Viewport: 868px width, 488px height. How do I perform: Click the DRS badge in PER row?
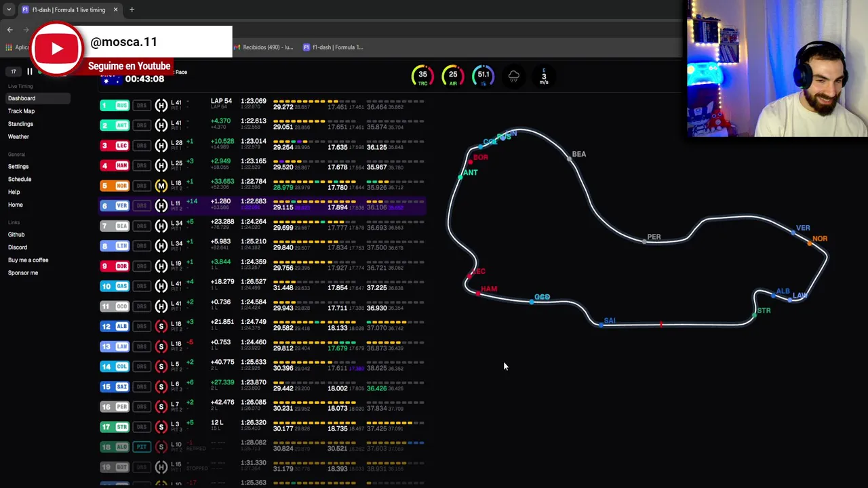click(142, 407)
